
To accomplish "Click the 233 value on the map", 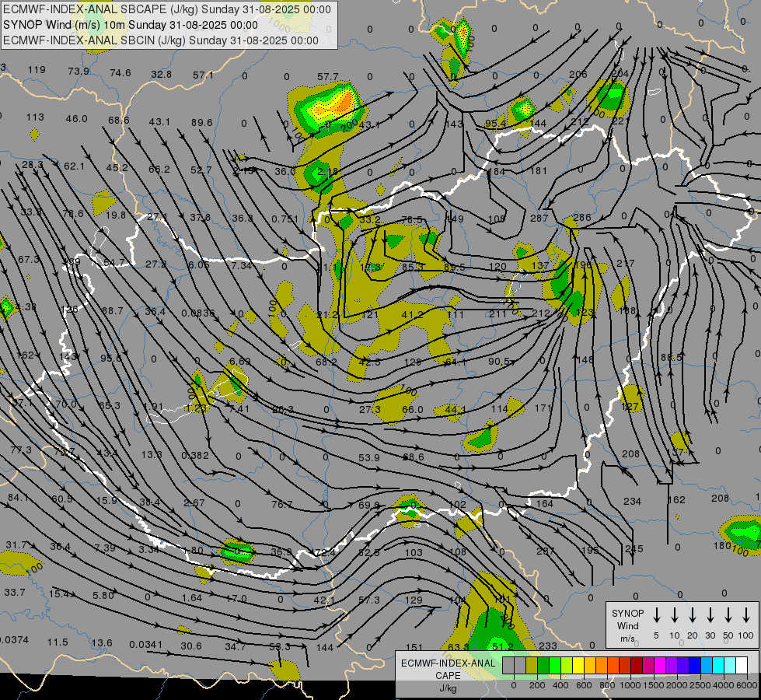I will tap(548, 646).
